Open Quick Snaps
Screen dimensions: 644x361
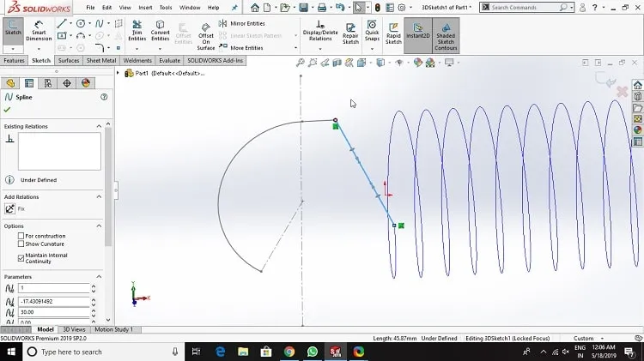click(372, 31)
